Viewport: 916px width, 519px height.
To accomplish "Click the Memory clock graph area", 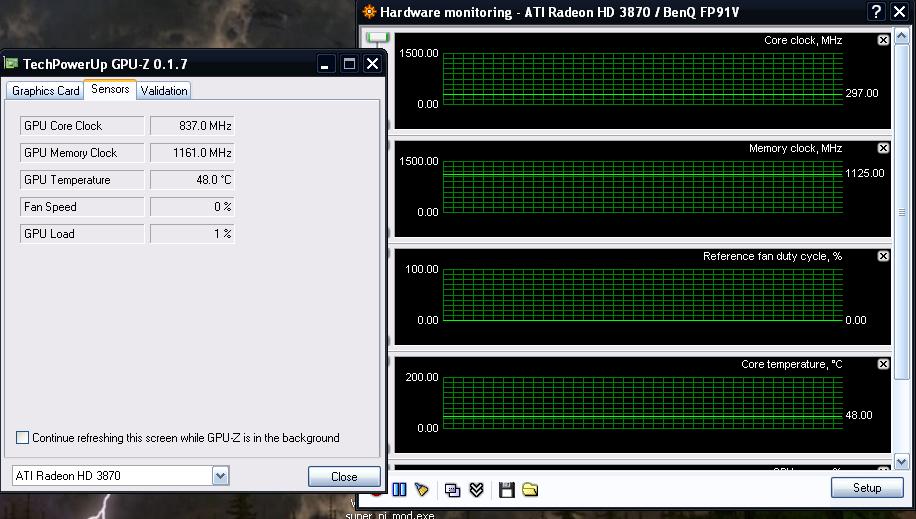I will tap(643, 187).
